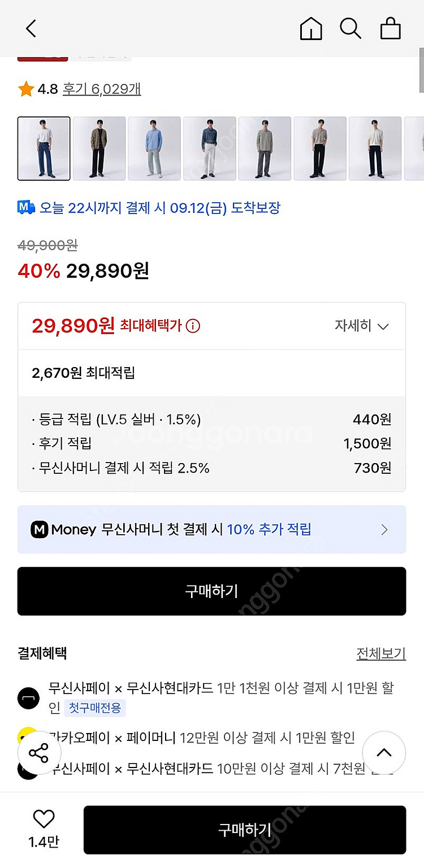Tap the scroll-to-top arrow button
Screen dimensions: 424x868
coord(384,752)
